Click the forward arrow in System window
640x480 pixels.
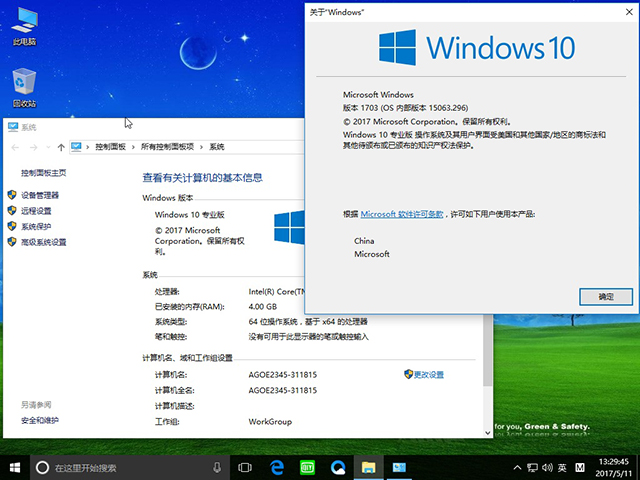34,147
